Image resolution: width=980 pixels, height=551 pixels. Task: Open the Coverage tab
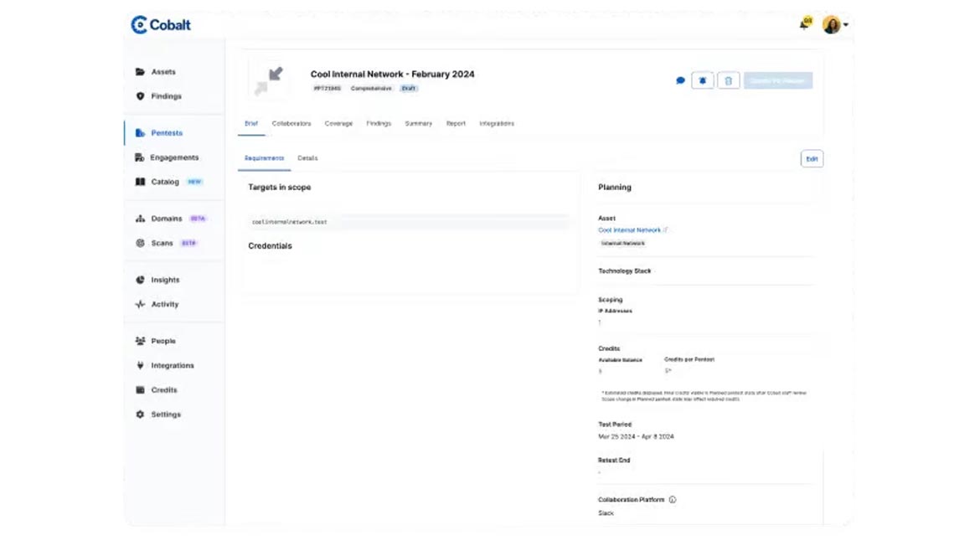coord(338,124)
